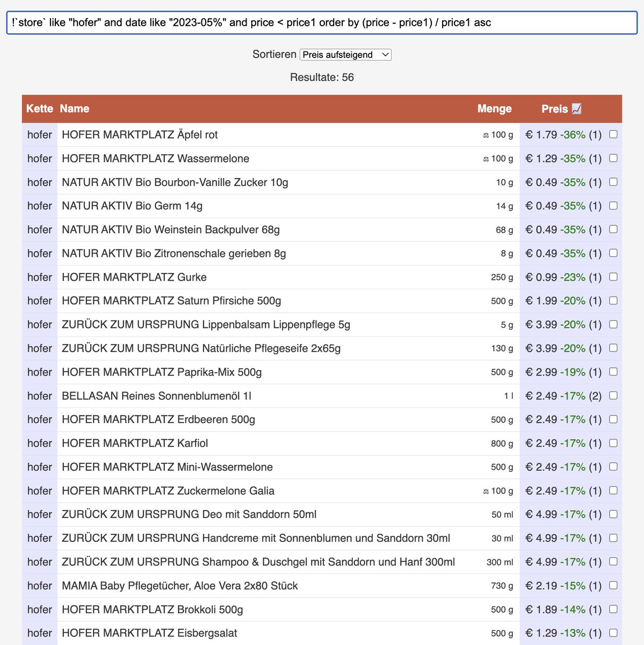Click the chart icon in Preis header
Screen dimensions: 644x645
[x=576, y=109]
